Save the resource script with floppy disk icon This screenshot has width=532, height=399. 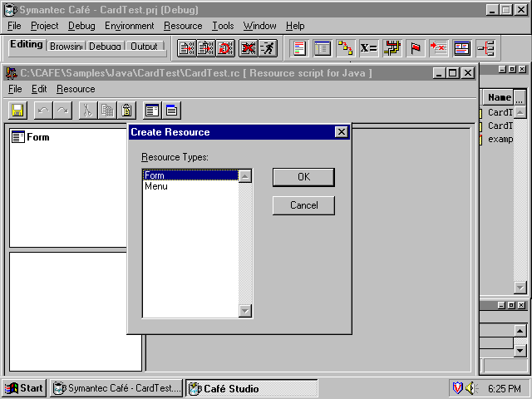(x=17, y=111)
